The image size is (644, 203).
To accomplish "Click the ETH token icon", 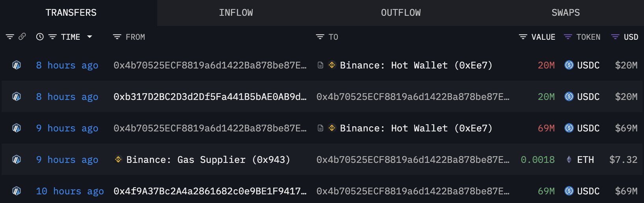I will tap(569, 160).
